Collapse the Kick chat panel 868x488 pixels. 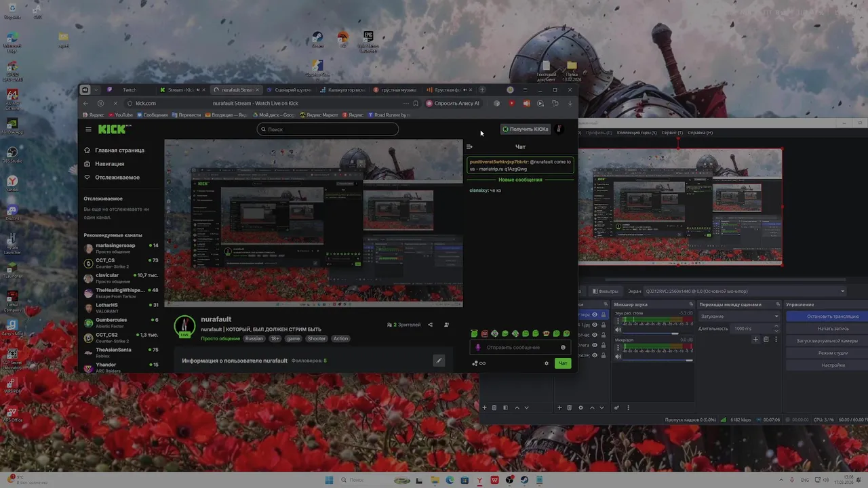(x=469, y=146)
